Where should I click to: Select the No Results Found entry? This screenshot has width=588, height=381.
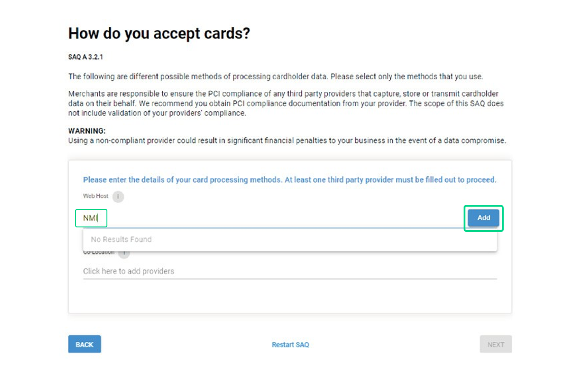pyautogui.click(x=121, y=239)
